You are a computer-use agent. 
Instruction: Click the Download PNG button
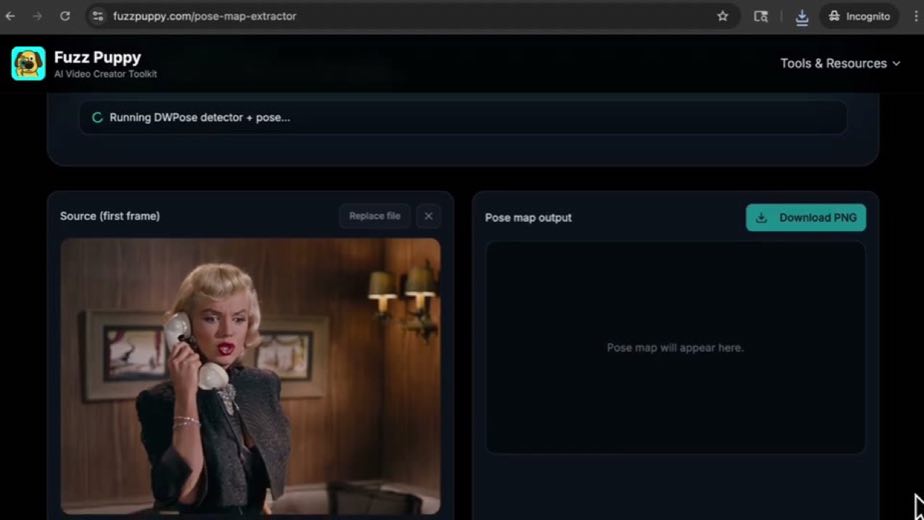(x=806, y=218)
